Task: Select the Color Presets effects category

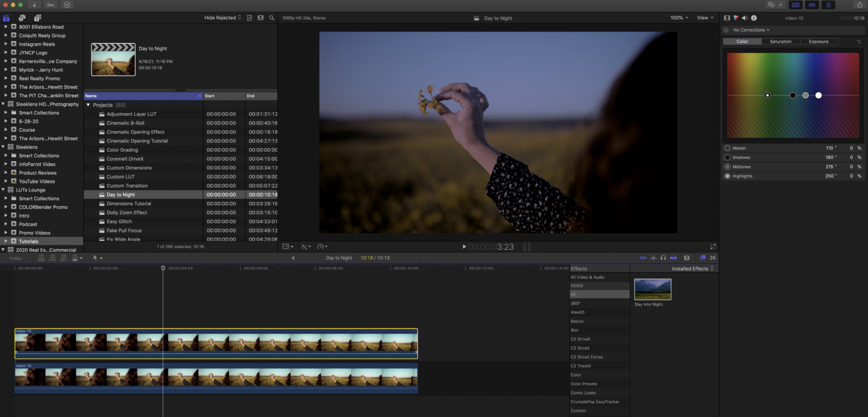Action: 599,384
